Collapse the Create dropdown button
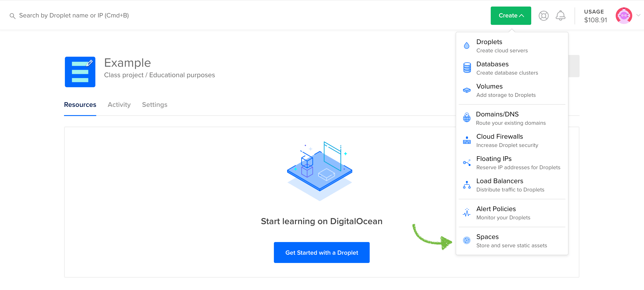This screenshot has width=644, height=290. pyautogui.click(x=511, y=15)
